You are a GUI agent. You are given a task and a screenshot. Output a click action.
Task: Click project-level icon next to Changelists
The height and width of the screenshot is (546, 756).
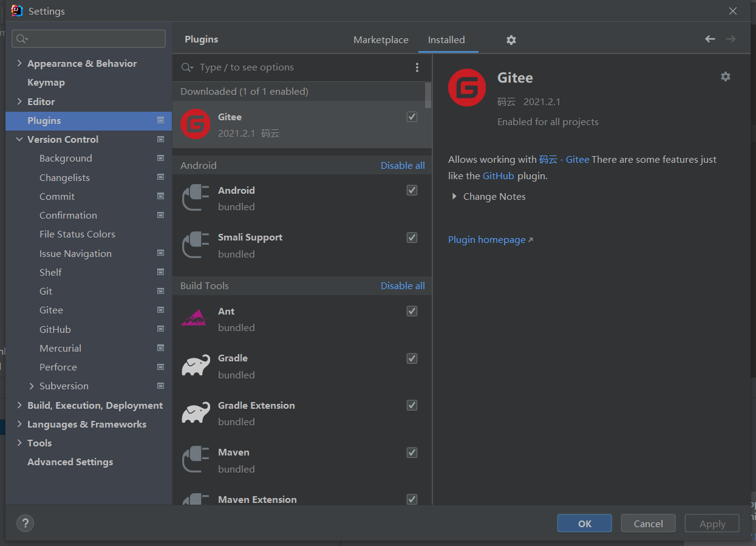tap(160, 177)
